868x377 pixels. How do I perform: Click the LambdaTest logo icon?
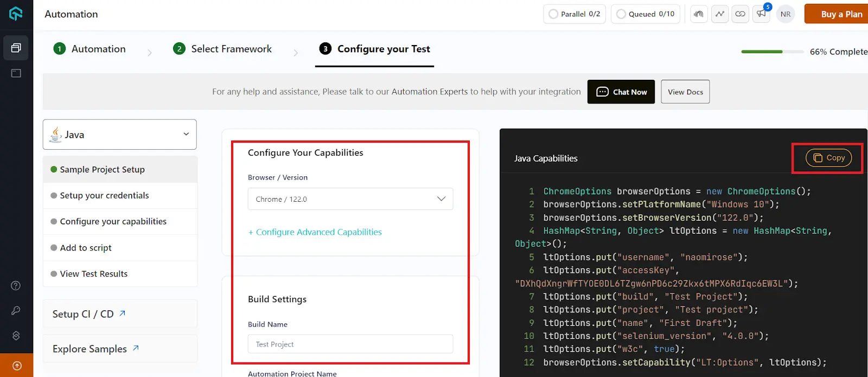pyautogui.click(x=16, y=14)
